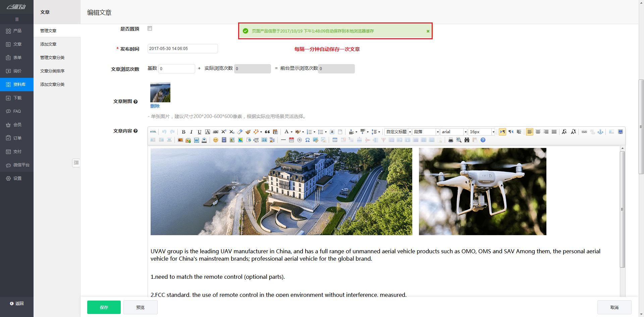
Task: Open 管理文章分类 in the submenu
Action: click(x=52, y=58)
